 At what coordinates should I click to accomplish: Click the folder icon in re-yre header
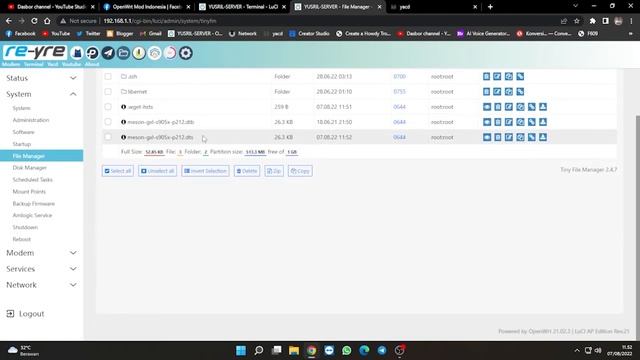[x=123, y=53]
